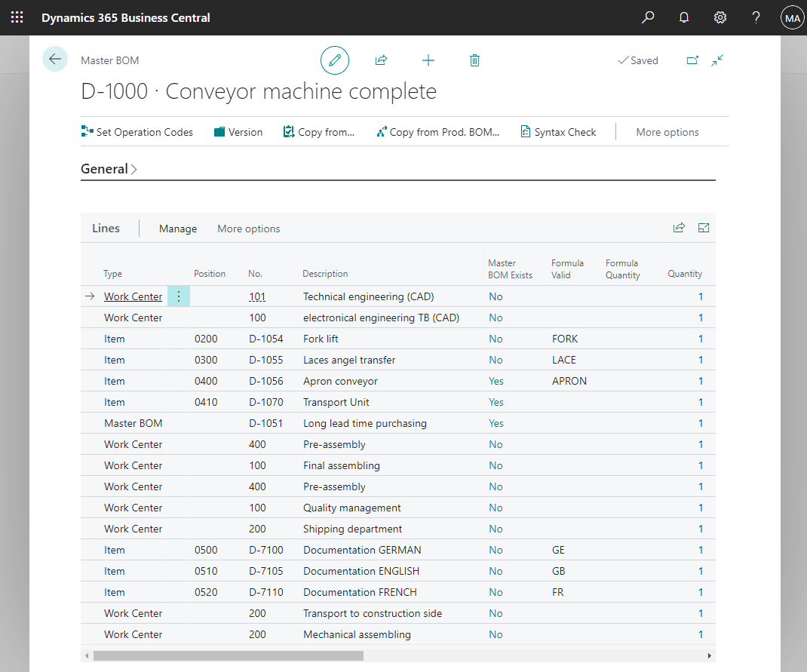Click Syntax Check action
The image size is (807, 672).
[558, 132]
